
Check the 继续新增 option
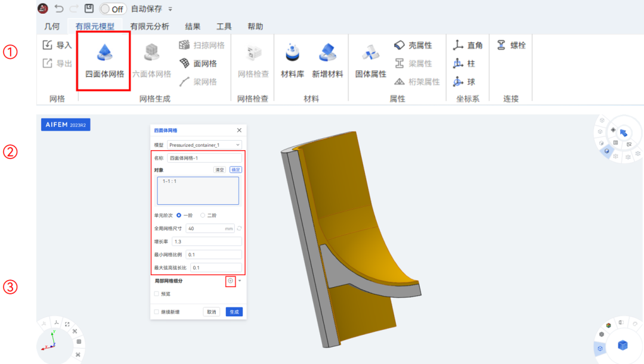(x=156, y=311)
